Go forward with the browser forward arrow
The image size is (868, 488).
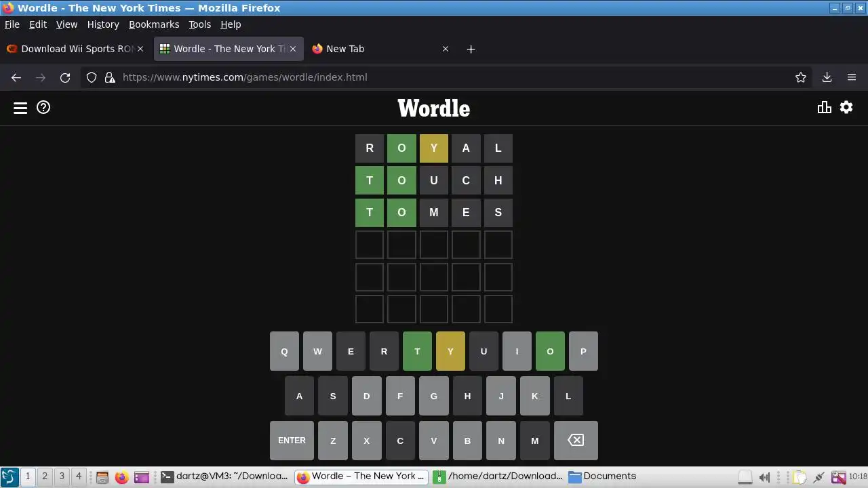[41, 77]
